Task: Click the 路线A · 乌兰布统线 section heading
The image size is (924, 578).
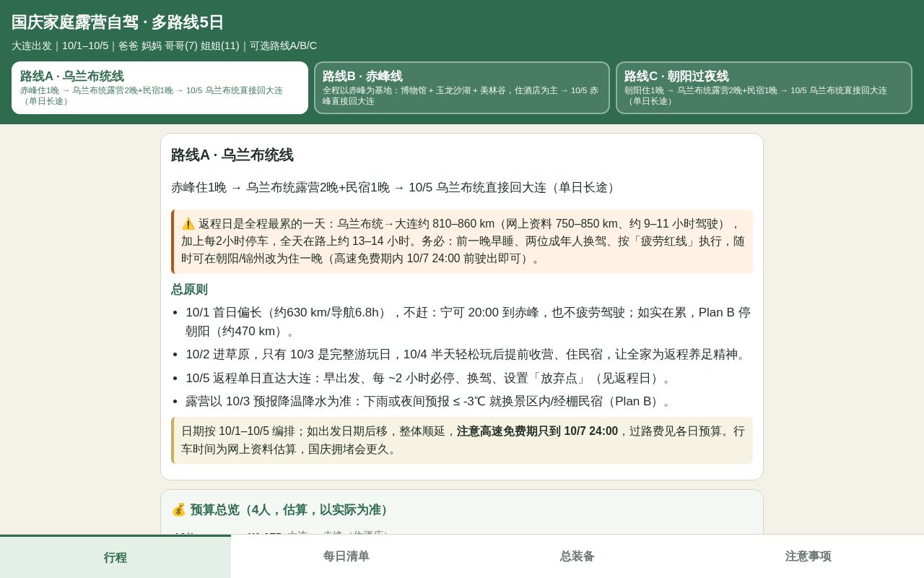Action: click(232, 155)
